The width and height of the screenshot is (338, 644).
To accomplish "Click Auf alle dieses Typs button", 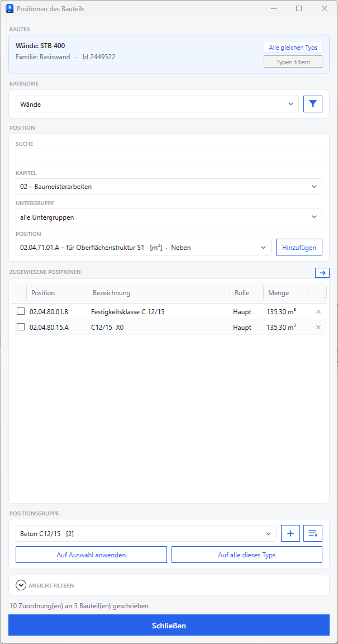I will [x=247, y=555].
